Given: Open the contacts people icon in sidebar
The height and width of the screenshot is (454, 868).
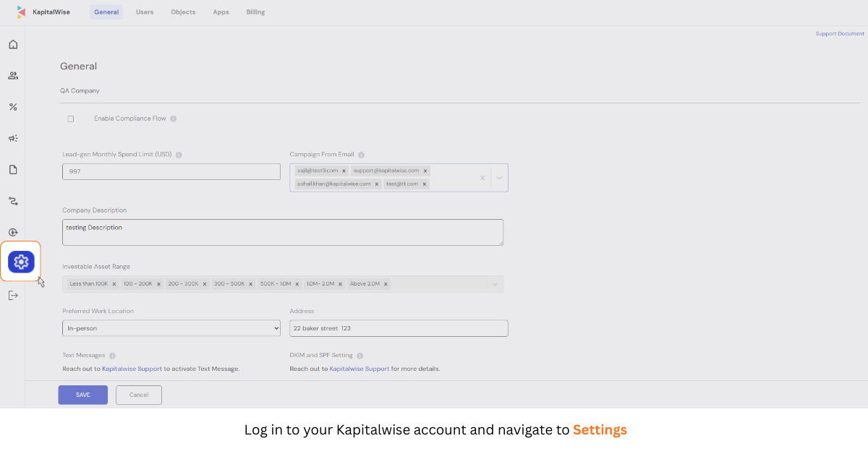Looking at the screenshot, I should coord(13,76).
